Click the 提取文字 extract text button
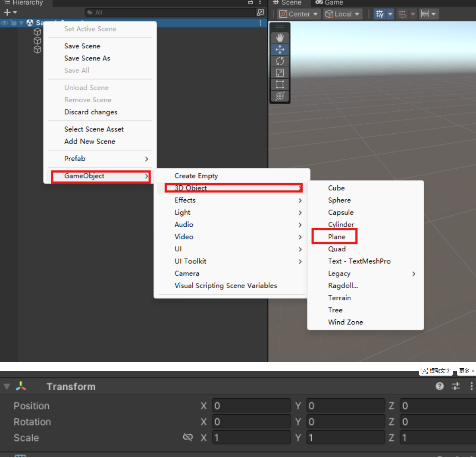Image resolution: width=476 pixels, height=458 pixels. pos(436,371)
